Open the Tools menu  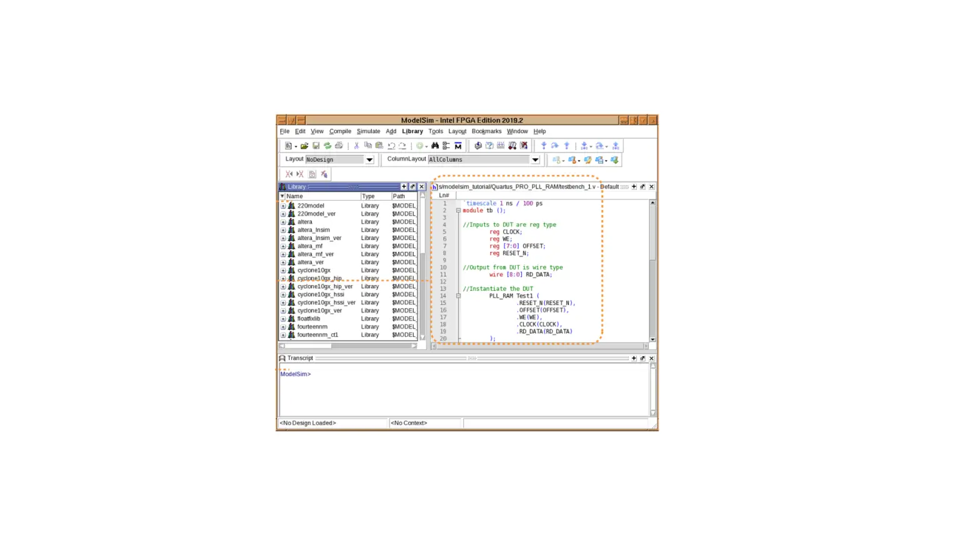click(436, 131)
